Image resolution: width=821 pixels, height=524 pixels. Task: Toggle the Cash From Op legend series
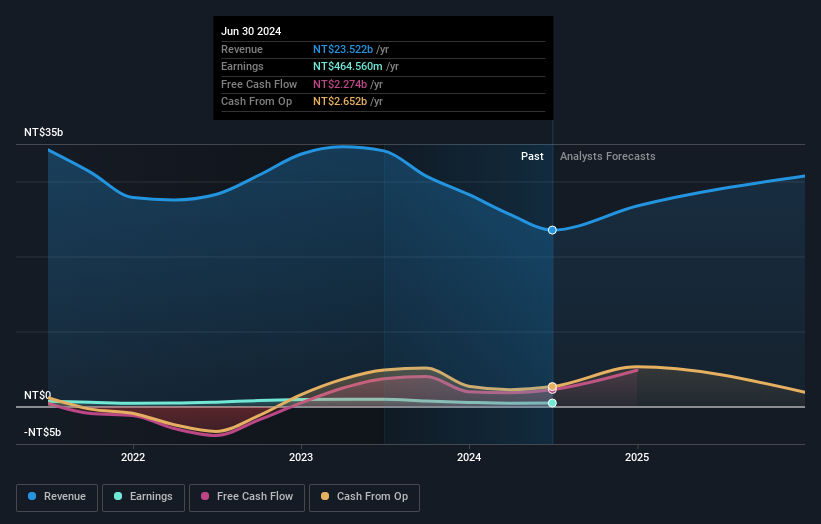[x=364, y=497]
